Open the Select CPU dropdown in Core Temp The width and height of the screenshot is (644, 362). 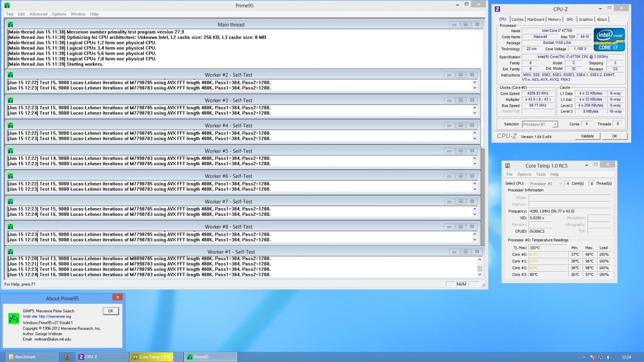click(x=546, y=183)
